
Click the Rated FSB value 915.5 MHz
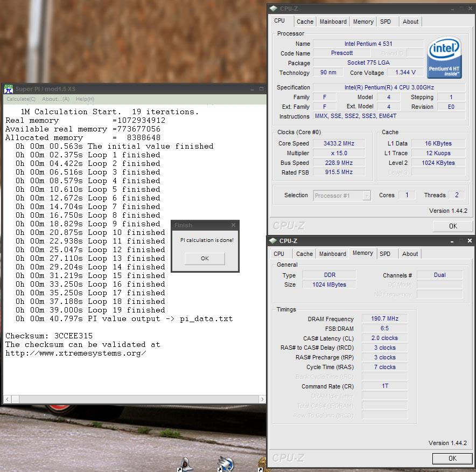point(339,172)
